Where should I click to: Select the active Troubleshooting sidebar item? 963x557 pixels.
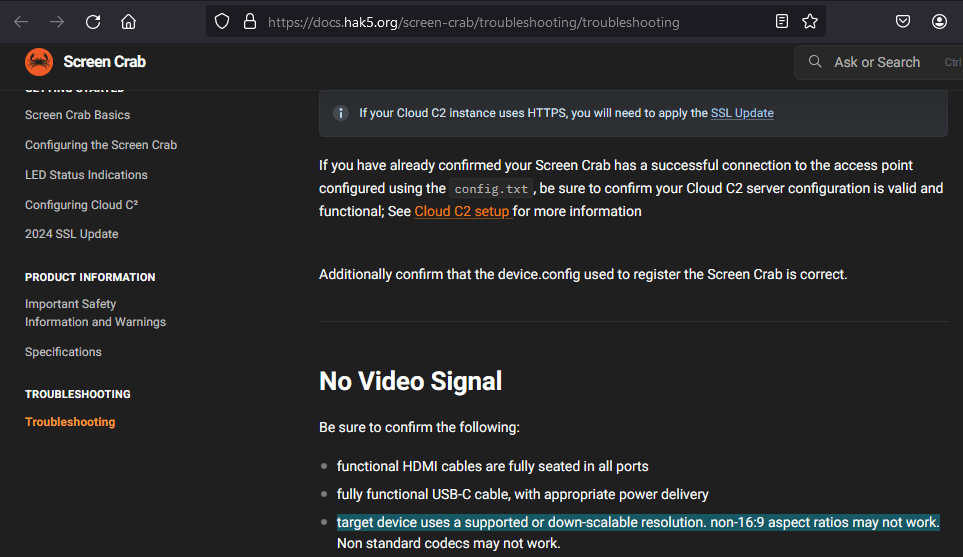coord(70,422)
